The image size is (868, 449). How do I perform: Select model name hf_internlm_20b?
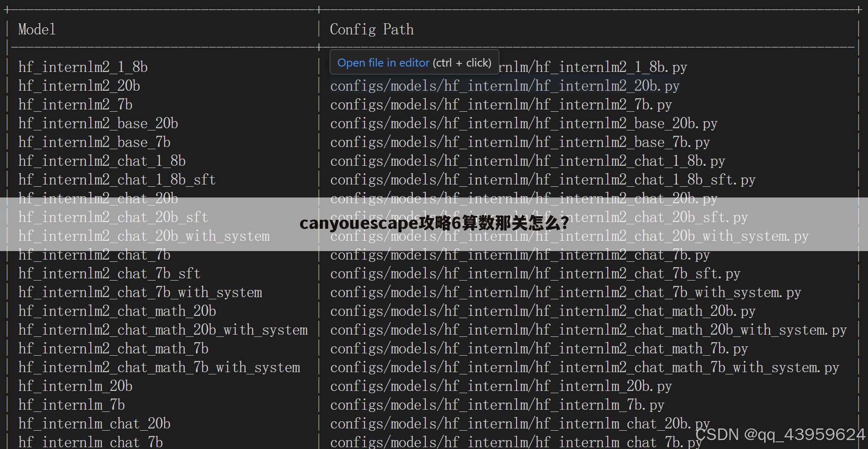pyautogui.click(x=76, y=386)
